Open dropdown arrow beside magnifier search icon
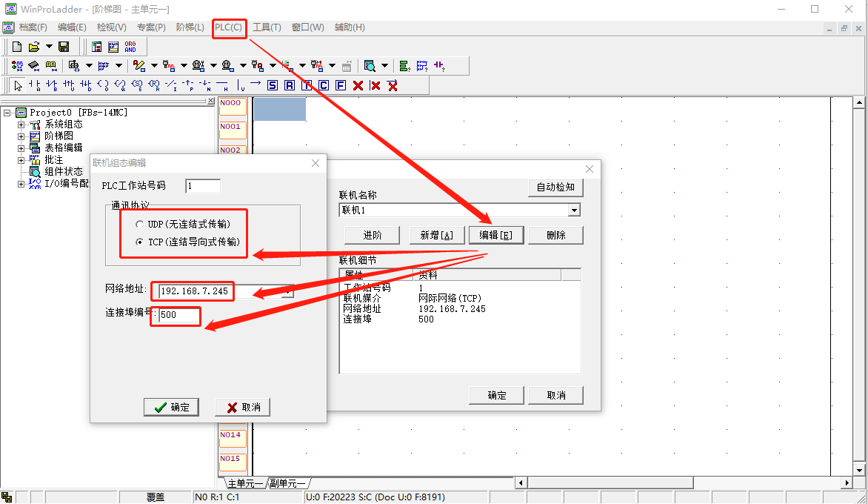868x504 pixels. (384, 66)
